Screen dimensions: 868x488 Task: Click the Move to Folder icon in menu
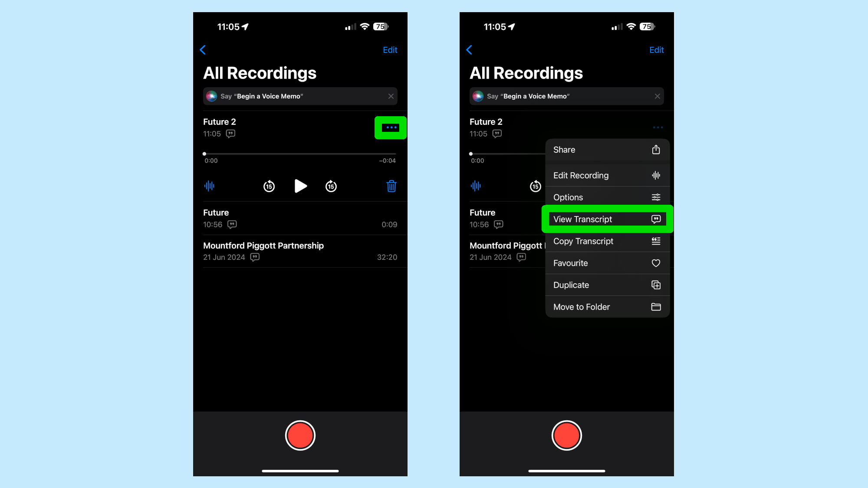[x=656, y=306]
